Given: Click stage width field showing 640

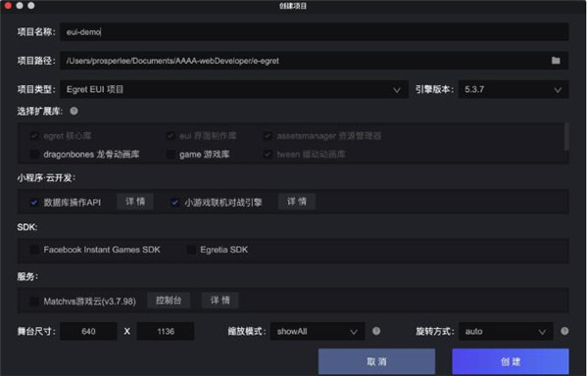Looking at the screenshot, I should pyautogui.click(x=88, y=331).
